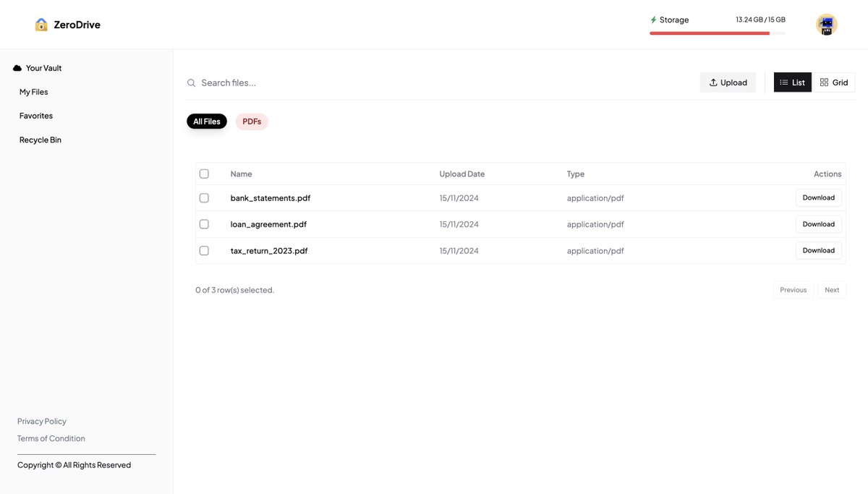
Task: Click the Upload button
Action: click(x=728, y=82)
